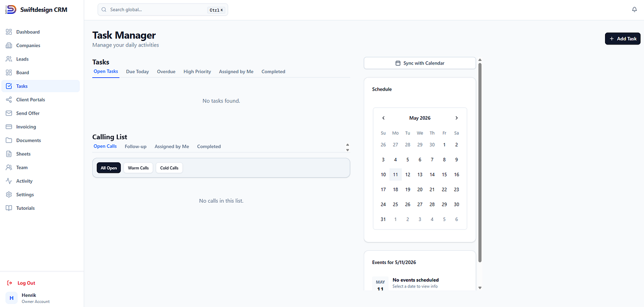Screen dimensions: 644x307
Task: Open Tasks' Assigned by Me tab
Action: click(x=236, y=72)
